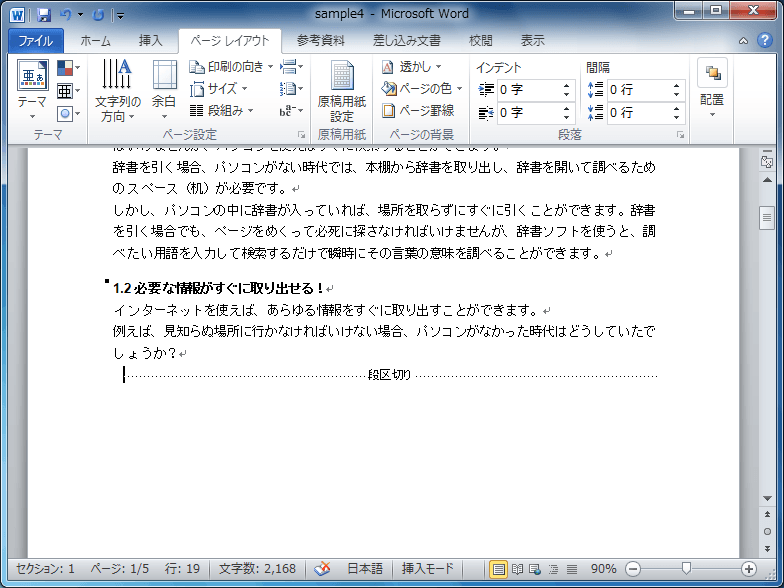Click the Undo icon in quick access toolbar
This screenshot has width=784, height=588.
tap(66, 14)
